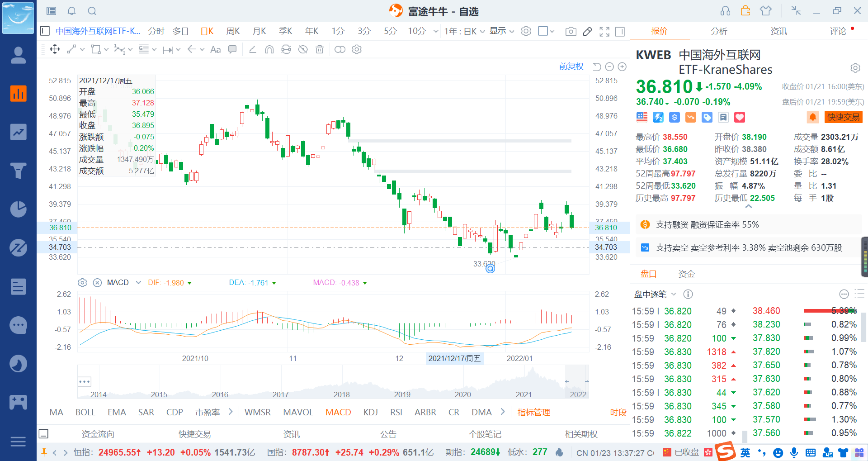Reset chart zoom with undo arrow

pos(597,67)
